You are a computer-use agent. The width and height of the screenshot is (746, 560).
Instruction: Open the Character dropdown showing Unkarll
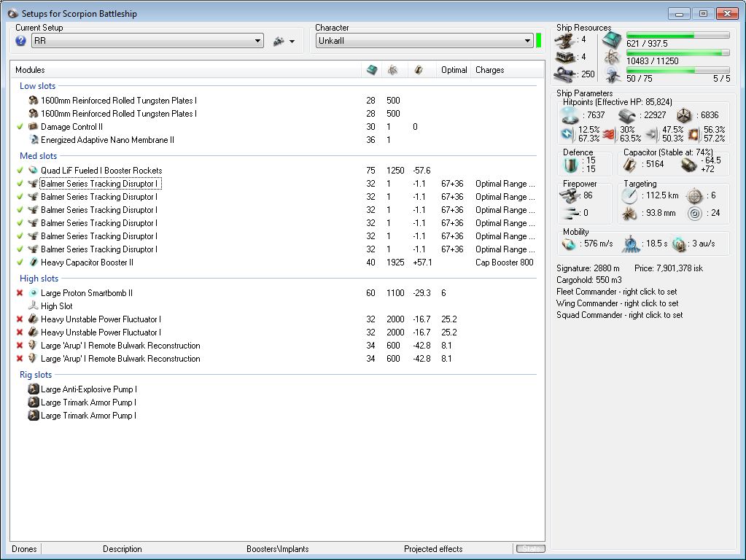(x=527, y=42)
